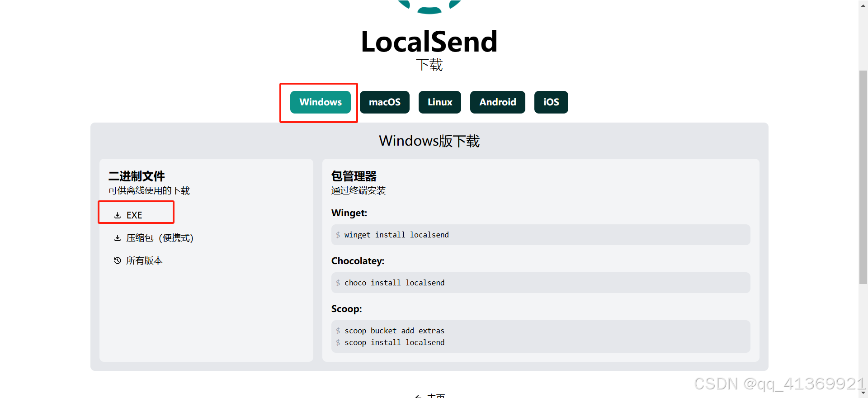Click the 二进制文件 heading
Image resolution: width=868 pixels, height=398 pixels.
pyautogui.click(x=137, y=176)
